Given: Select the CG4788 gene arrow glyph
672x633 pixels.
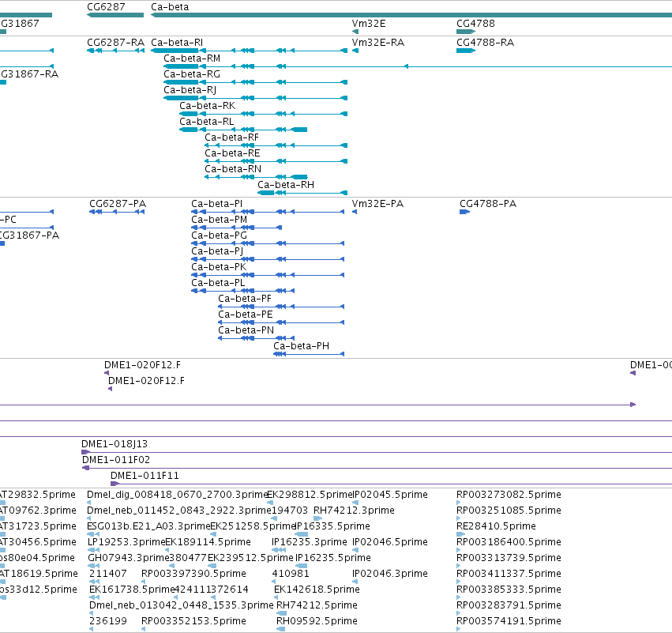Looking at the screenshot, I should click(466, 32).
